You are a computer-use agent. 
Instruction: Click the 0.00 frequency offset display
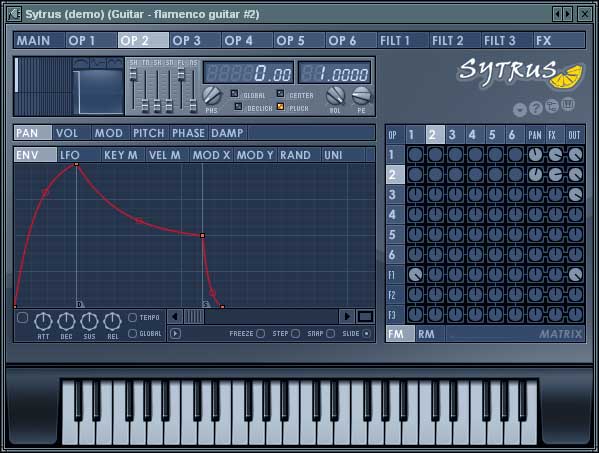coord(249,73)
